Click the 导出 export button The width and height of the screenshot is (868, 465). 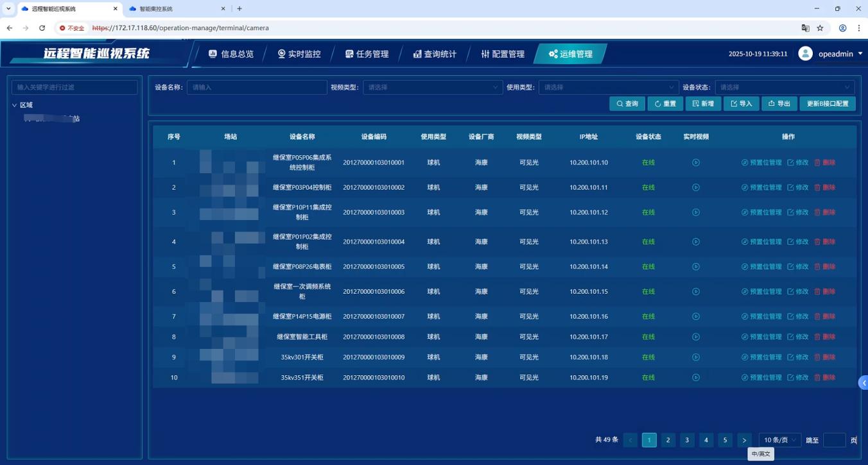coord(779,104)
